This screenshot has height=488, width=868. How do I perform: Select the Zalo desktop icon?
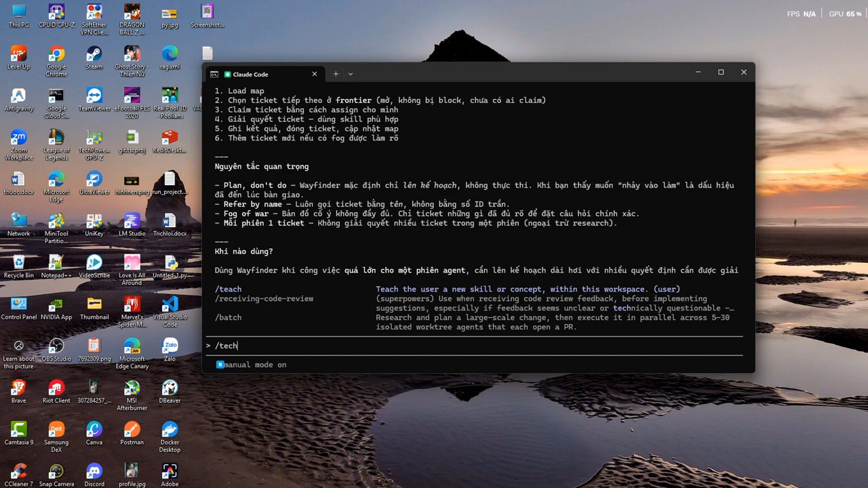170,350
